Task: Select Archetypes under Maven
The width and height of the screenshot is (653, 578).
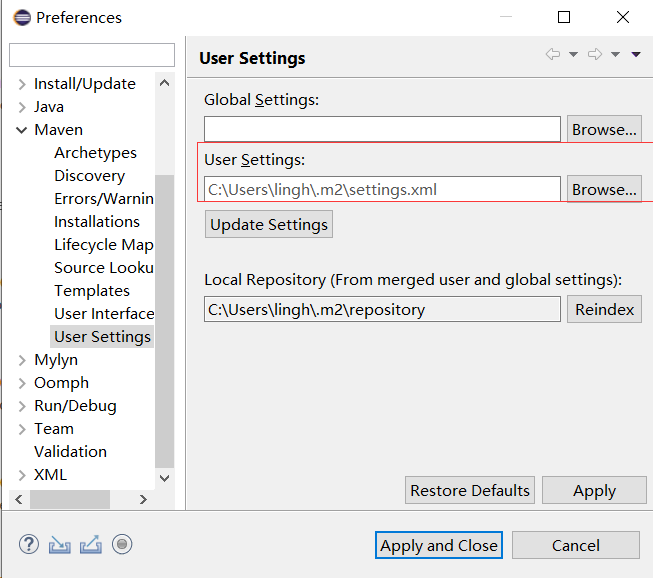Action: coord(95,153)
